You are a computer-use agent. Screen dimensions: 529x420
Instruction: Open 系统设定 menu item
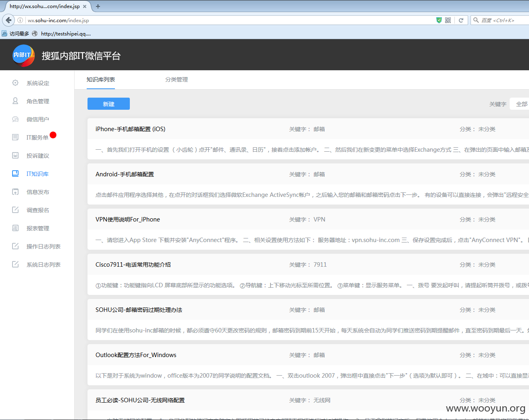38,83
